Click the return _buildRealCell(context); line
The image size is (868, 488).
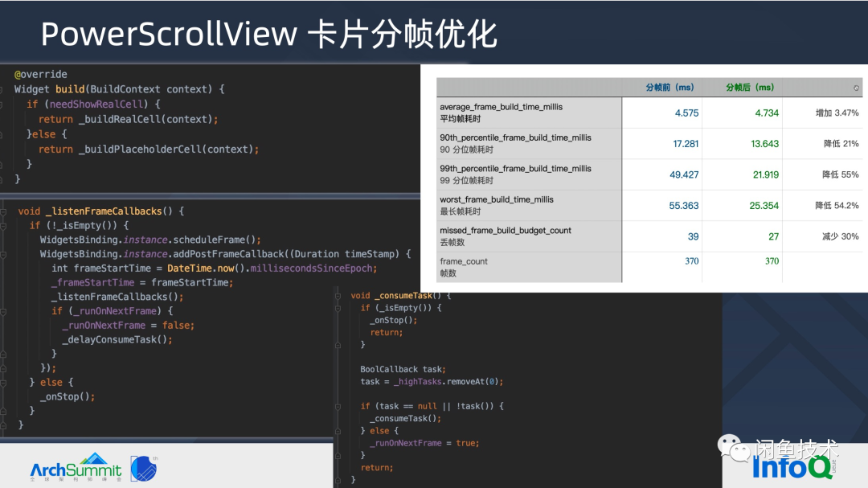pos(129,119)
